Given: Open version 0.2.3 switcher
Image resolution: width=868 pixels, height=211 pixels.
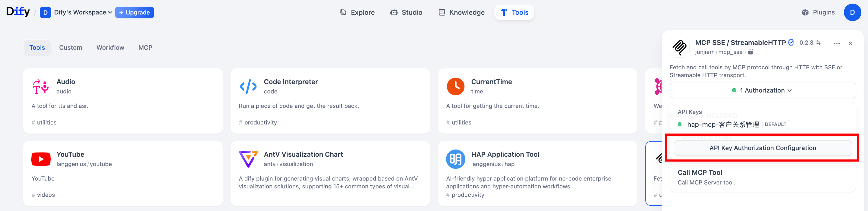Looking at the screenshot, I should coord(810,43).
